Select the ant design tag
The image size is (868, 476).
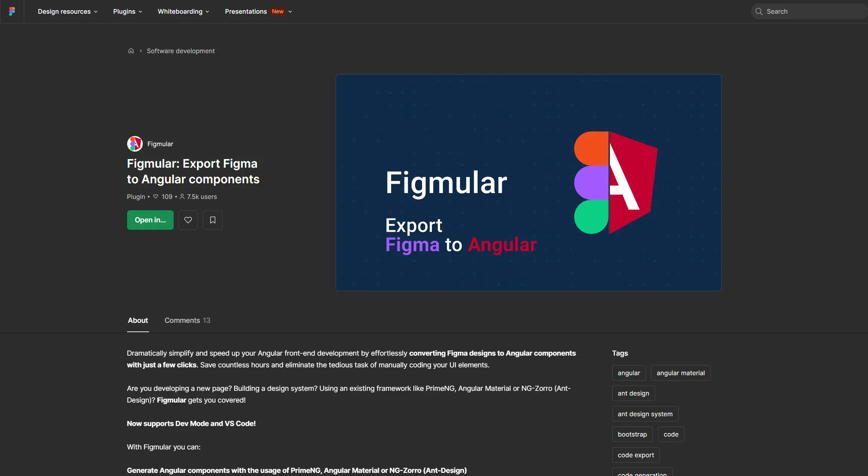tap(633, 393)
